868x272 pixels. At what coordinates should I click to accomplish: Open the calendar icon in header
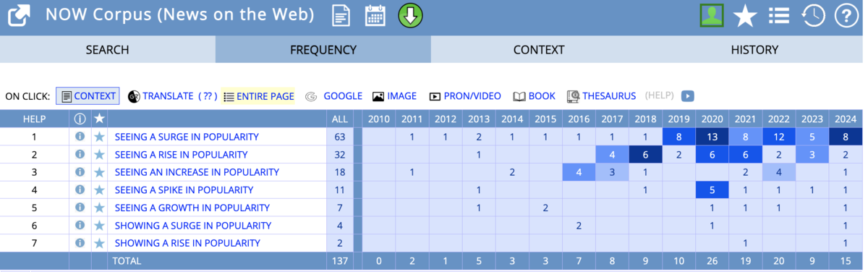click(x=375, y=16)
